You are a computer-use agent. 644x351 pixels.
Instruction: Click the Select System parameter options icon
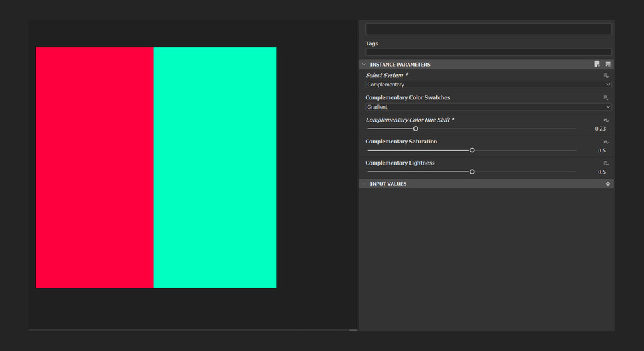click(x=606, y=76)
